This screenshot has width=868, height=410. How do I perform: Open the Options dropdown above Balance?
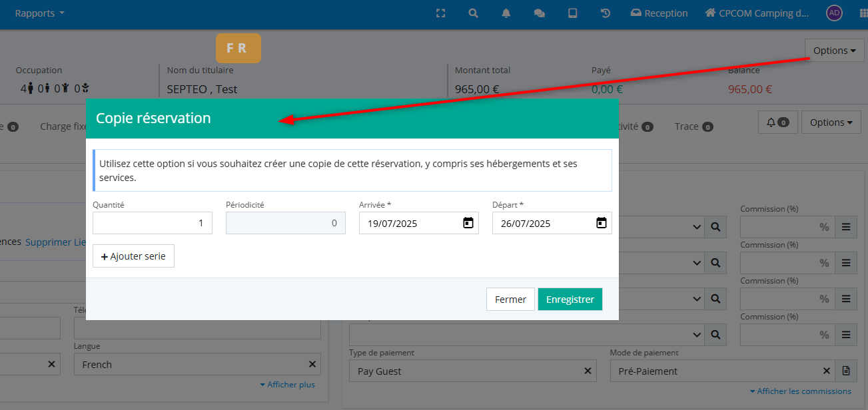pyautogui.click(x=834, y=51)
